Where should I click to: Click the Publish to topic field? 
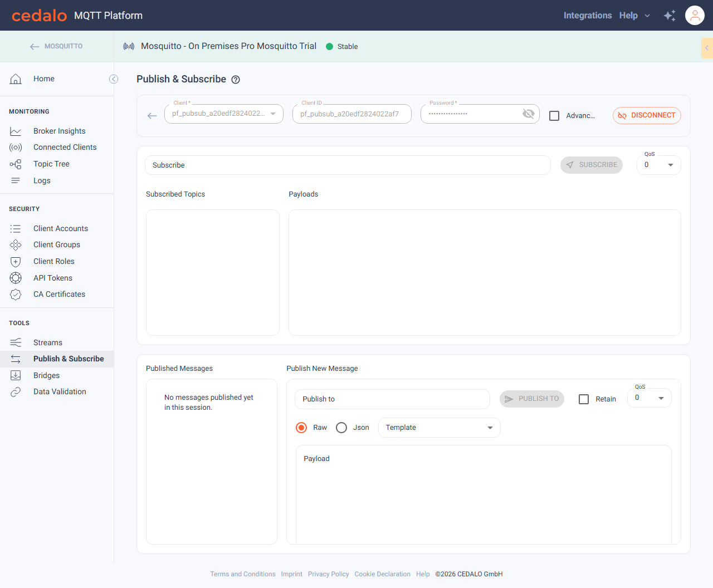coord(392,399)
